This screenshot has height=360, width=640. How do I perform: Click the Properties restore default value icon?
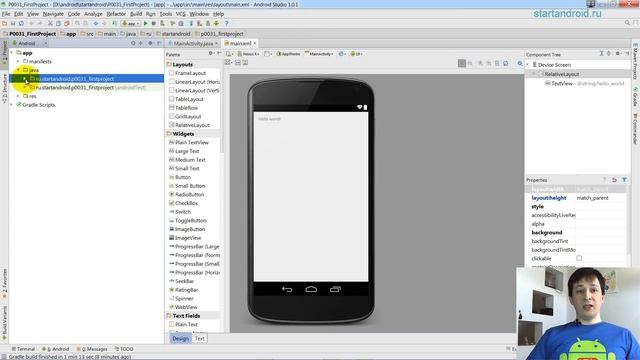click(614, 180)
